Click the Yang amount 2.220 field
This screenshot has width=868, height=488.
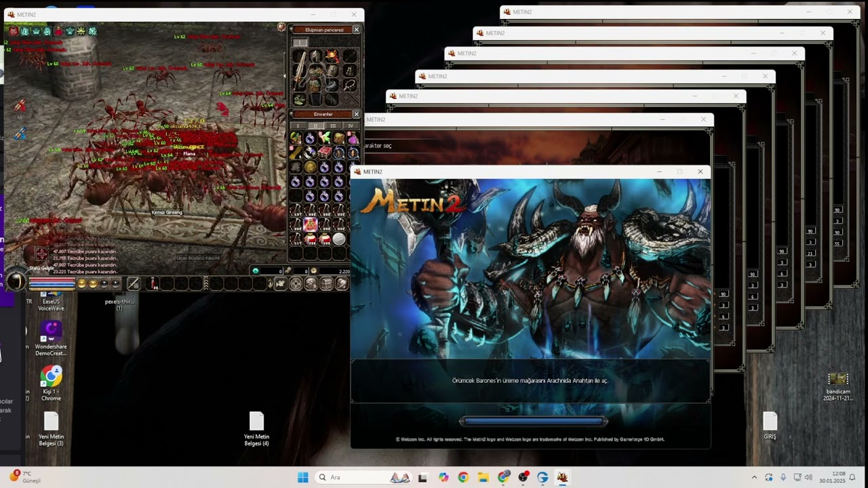(x=334, y=271)
